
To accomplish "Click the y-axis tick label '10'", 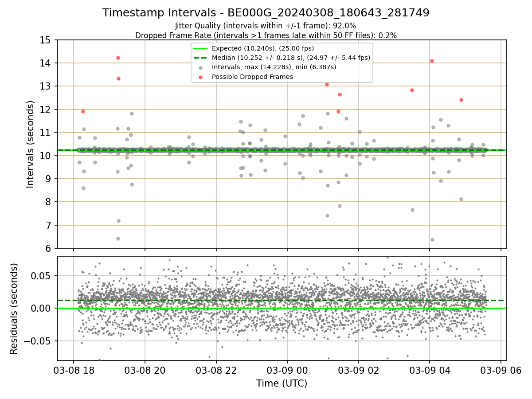I will coord(45,156).
